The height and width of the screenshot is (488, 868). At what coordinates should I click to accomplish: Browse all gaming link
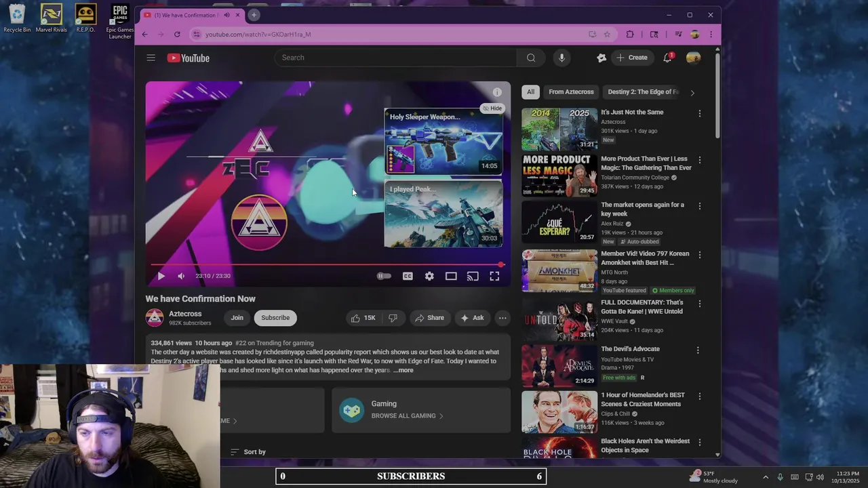(407, 416)
